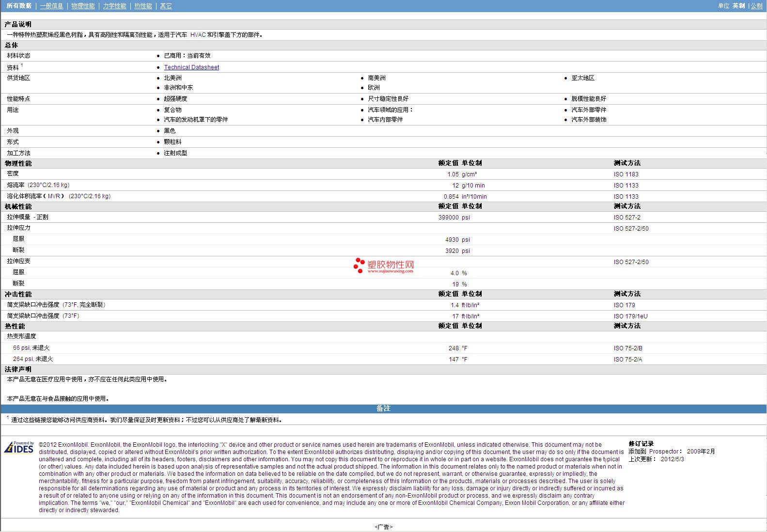Click strain at break value 19
The height and width of the screenshot is (532, 767).
coord(455,284)
